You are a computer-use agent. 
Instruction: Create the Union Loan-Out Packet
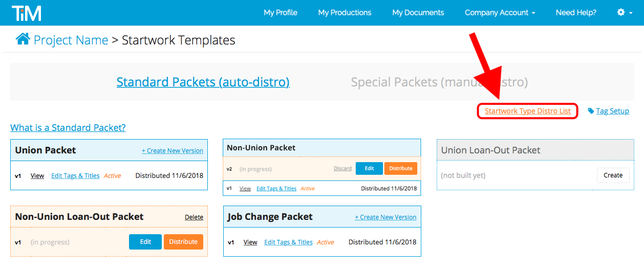pos(613,175)
